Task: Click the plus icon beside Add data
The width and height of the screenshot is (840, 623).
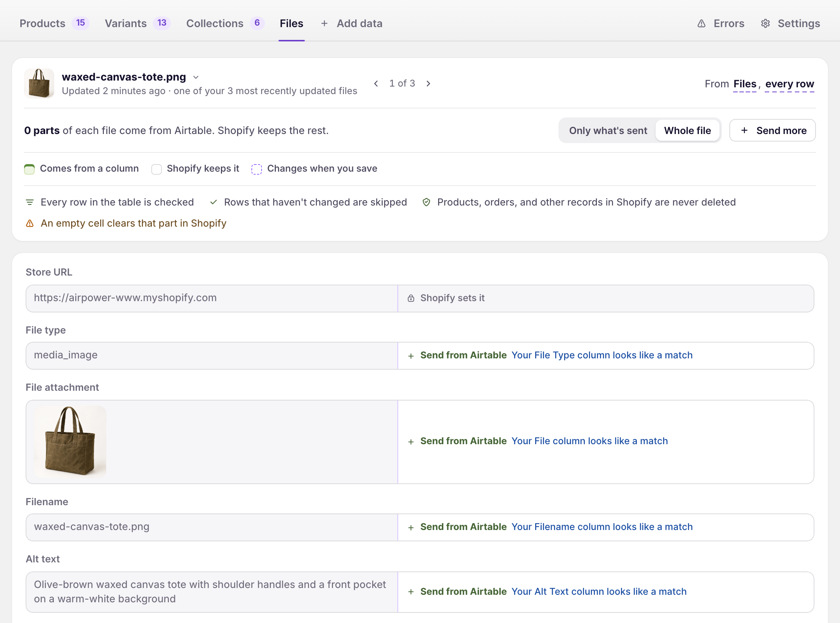Action: (324, 24)
